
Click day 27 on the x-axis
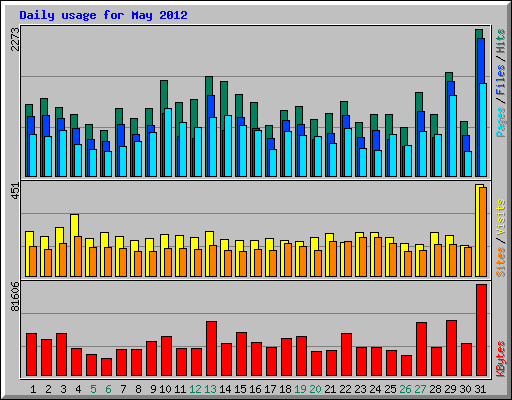[x=420, y=389]
